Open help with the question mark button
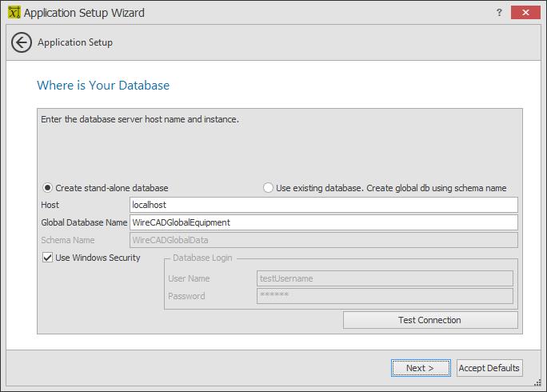Viewport: 547px width, 392px height. [498, 13]
